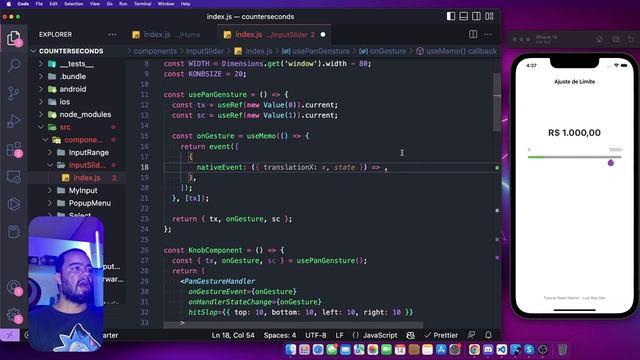Image resolution: width=640 pixels, height=360 pixels.
Task: Open Skype from the Dock
Action: pos(529,349)
